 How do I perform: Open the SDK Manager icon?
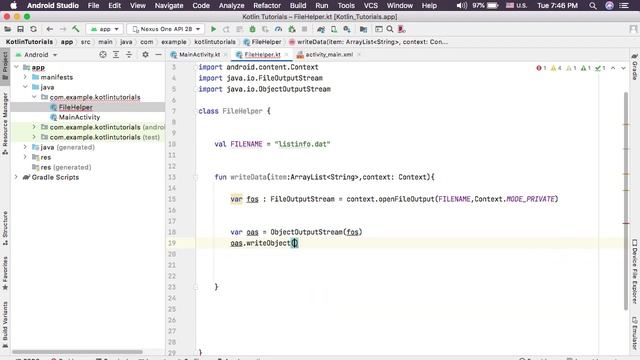point(347,29)
